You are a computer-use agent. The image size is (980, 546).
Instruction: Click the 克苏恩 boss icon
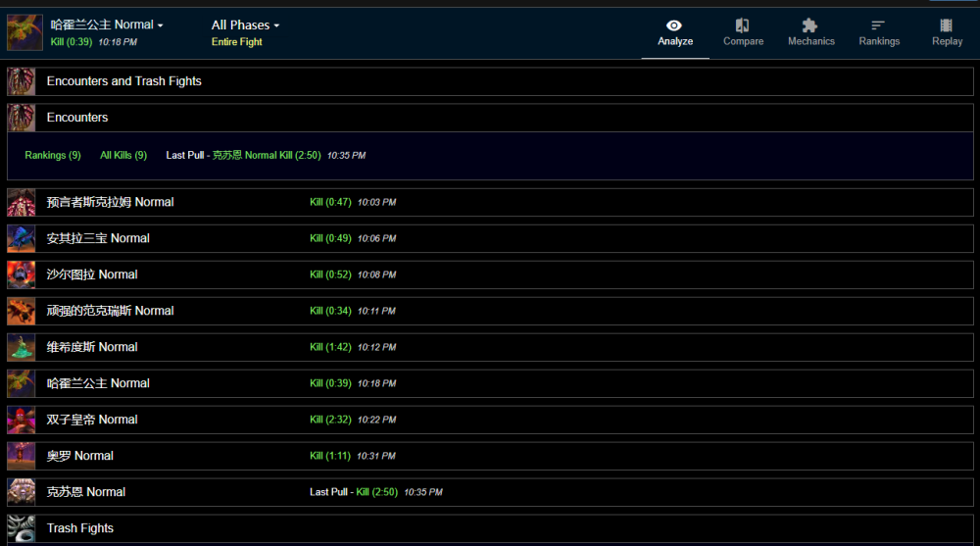(22, 493)
